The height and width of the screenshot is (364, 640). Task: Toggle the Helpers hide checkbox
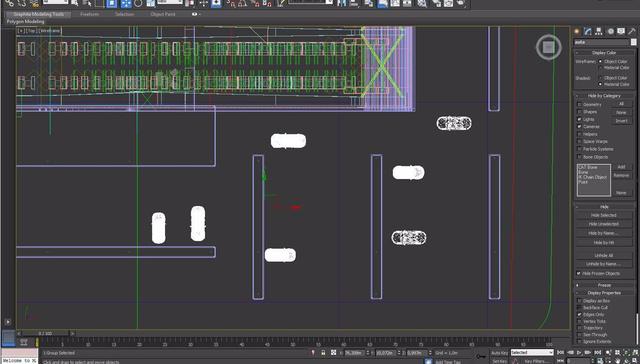tap(579, 134)
